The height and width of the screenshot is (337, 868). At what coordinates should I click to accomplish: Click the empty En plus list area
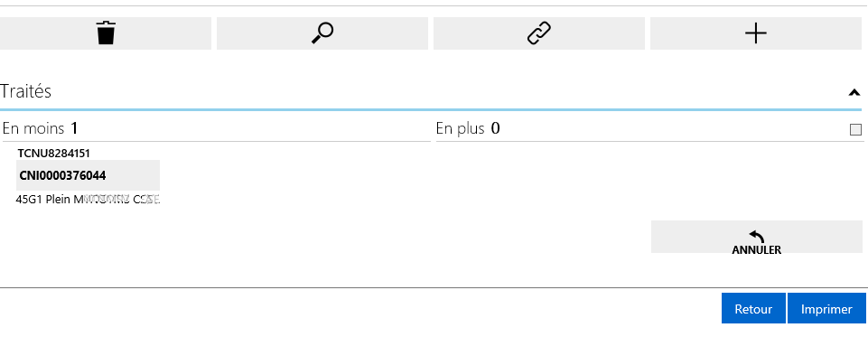[649, 177]
